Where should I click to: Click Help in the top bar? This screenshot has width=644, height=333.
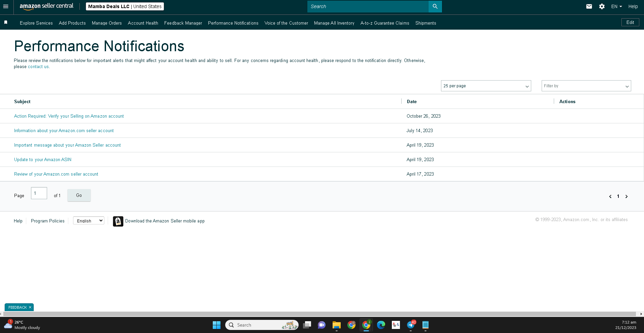tap(633, 6)
